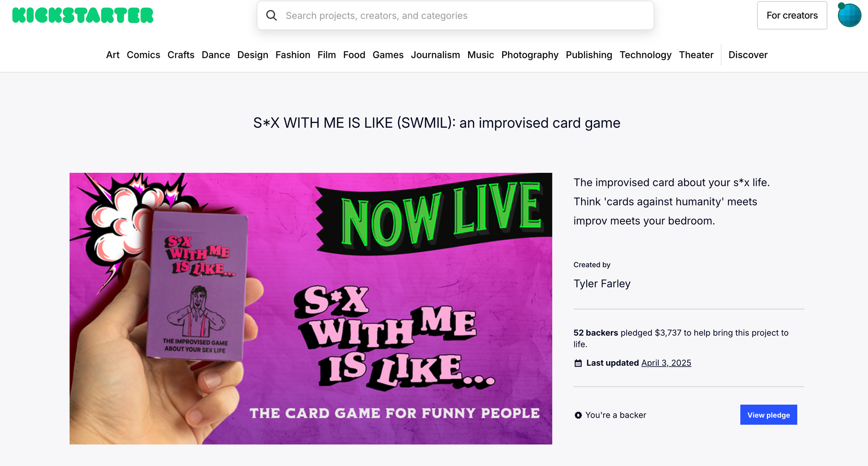Open the April 3, 2025 update link
The image size is (868, 466).
pyautogui.click(x=666, y=363)
